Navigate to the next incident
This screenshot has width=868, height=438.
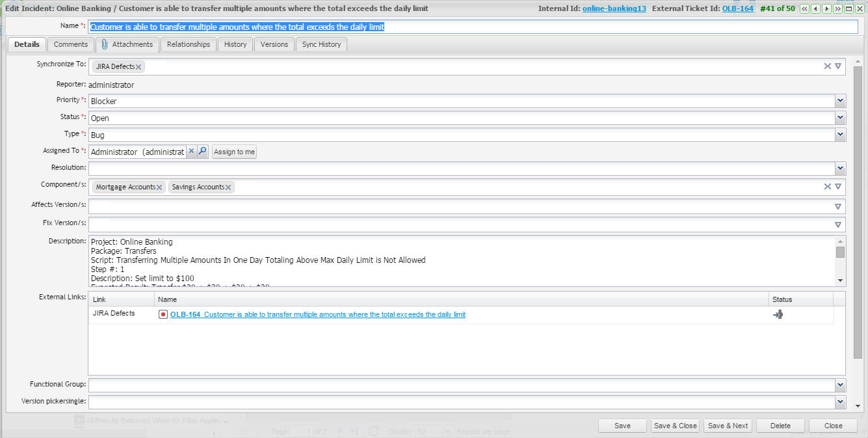(x=826, y=8)
